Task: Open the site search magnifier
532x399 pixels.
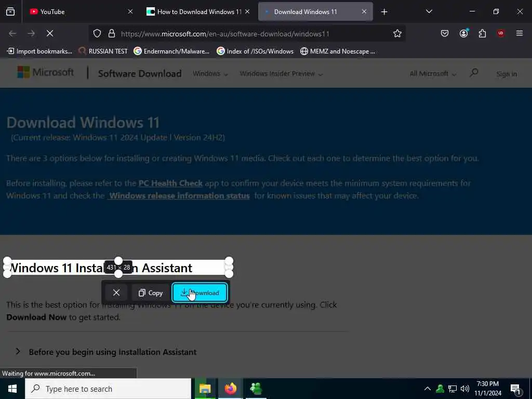Action: point(474,73)
